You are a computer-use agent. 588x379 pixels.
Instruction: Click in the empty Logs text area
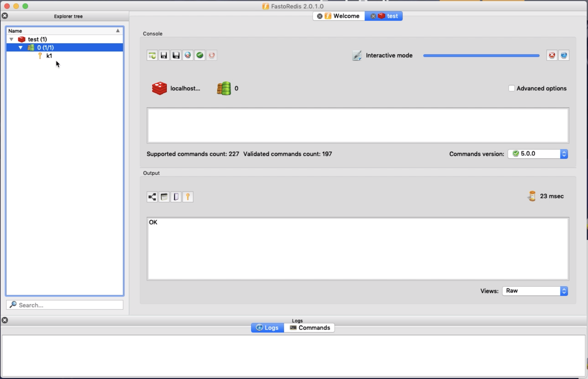293,356
